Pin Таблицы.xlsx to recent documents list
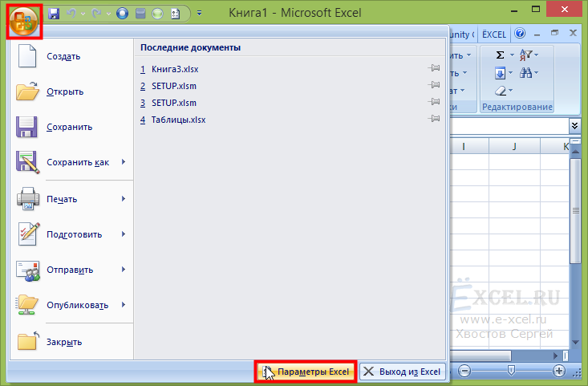The image size is (588, 386). (434, 119)
